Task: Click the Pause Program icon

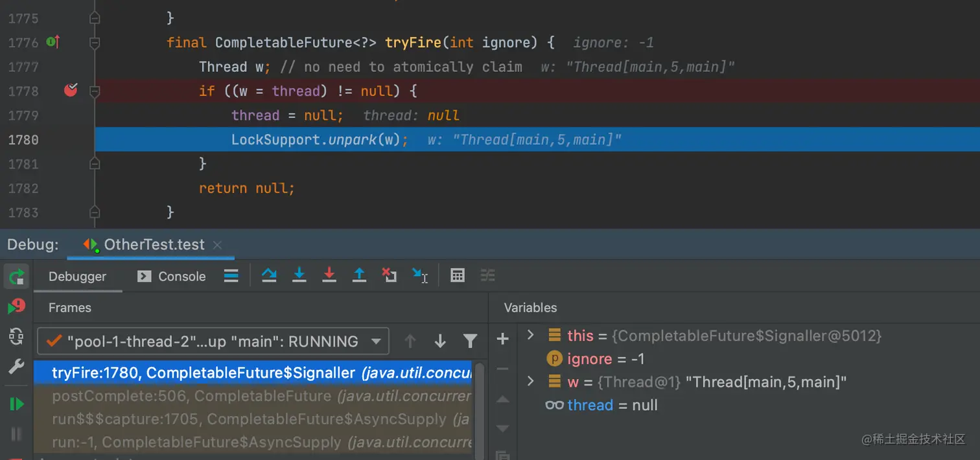Action: pyautogui.click(x=16, y=433)
